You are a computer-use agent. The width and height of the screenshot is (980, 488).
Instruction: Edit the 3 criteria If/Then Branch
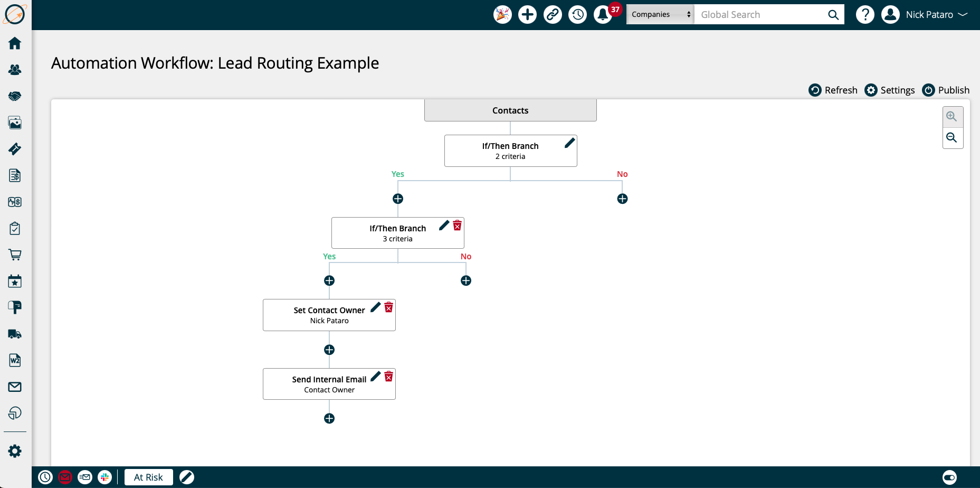(x=444, y=226)
